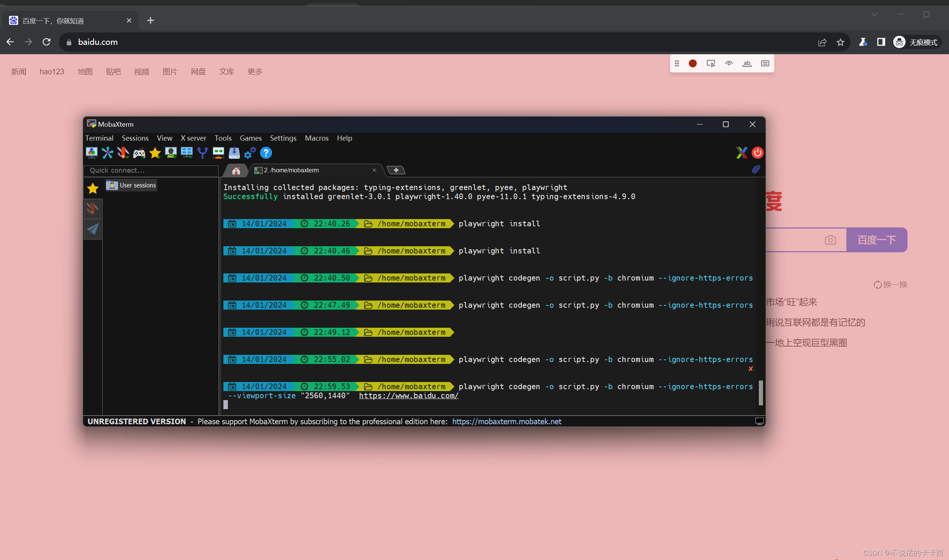The width and height of the screenshot is (949, 560).
Task: Open the 新闻 link on Baidu
Action: click(x=18, y=72)
